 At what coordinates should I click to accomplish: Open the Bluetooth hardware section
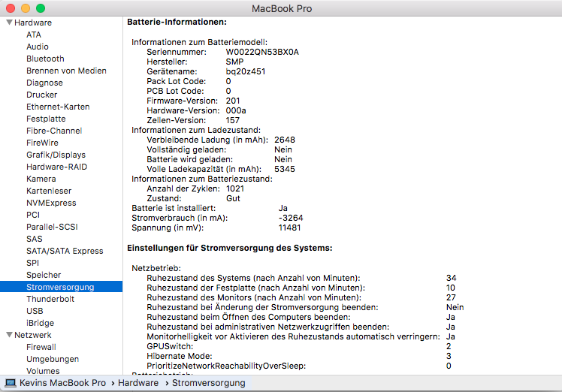coord(45,59)
